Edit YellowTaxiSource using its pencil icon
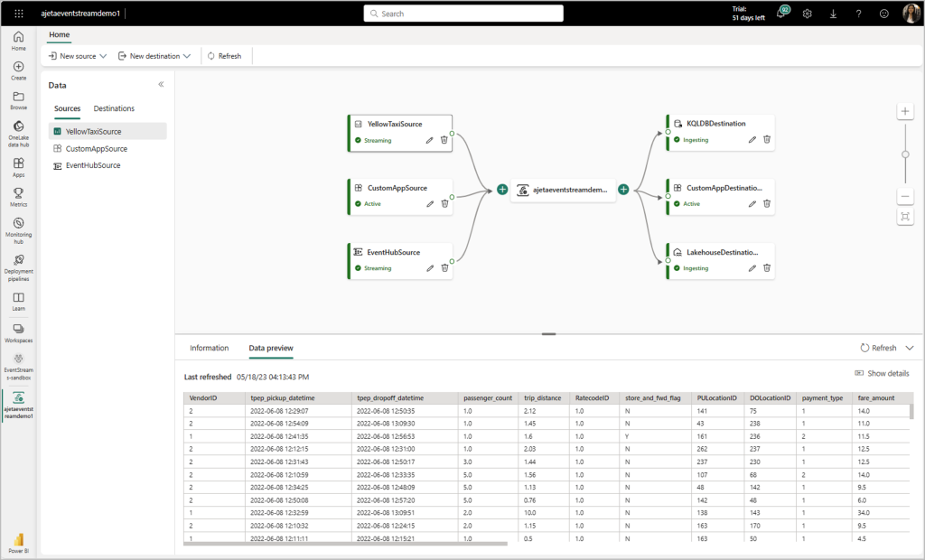The image size is (925, 560). 430,140
